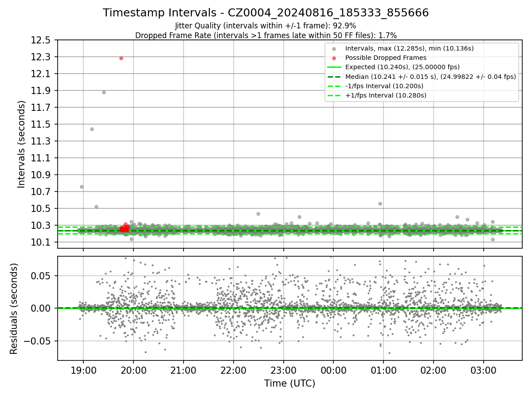Click the '10.5' y-axis tick label
The image size is (532, 399).
[x=42, y=209]
